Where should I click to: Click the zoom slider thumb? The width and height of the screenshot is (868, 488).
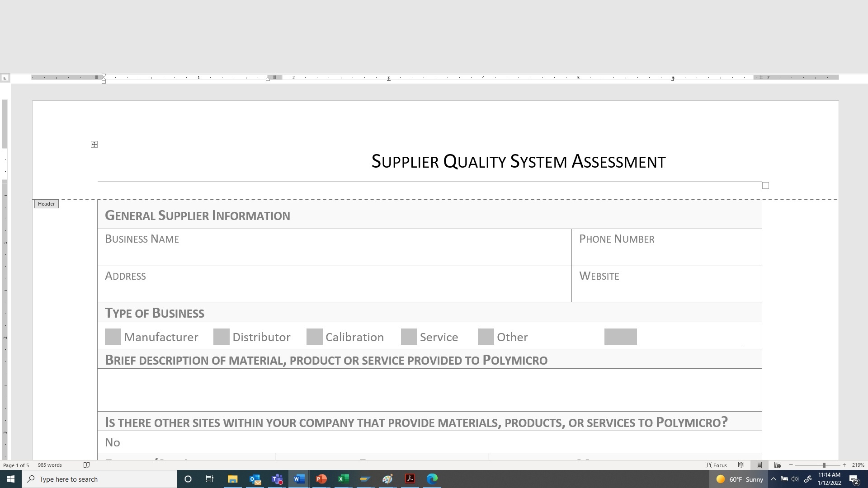824,465
